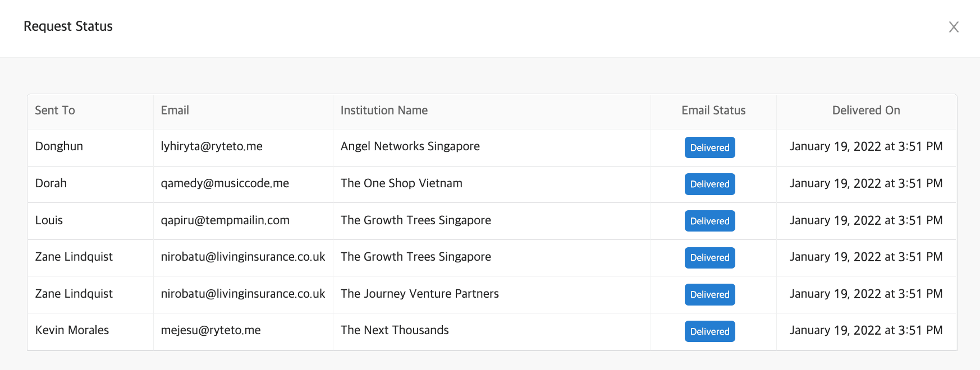Click email qamedy@musiccode.me
The image size is (980, 370).
225,183
